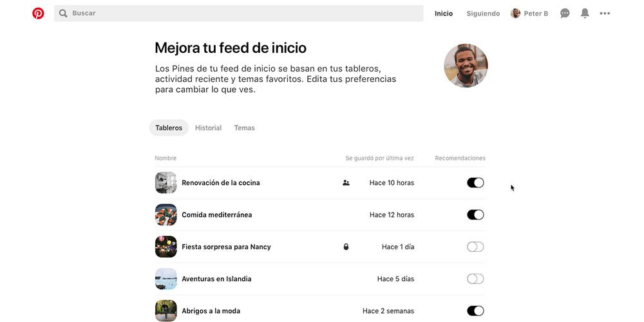Open the Pinterest logo home

point(38,14)
